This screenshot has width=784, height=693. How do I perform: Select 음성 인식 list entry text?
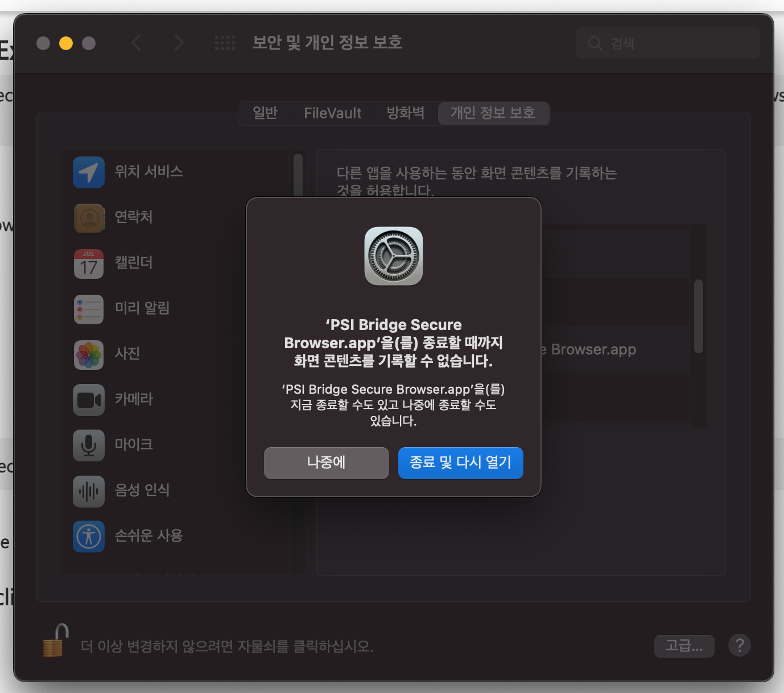[142, 490]
